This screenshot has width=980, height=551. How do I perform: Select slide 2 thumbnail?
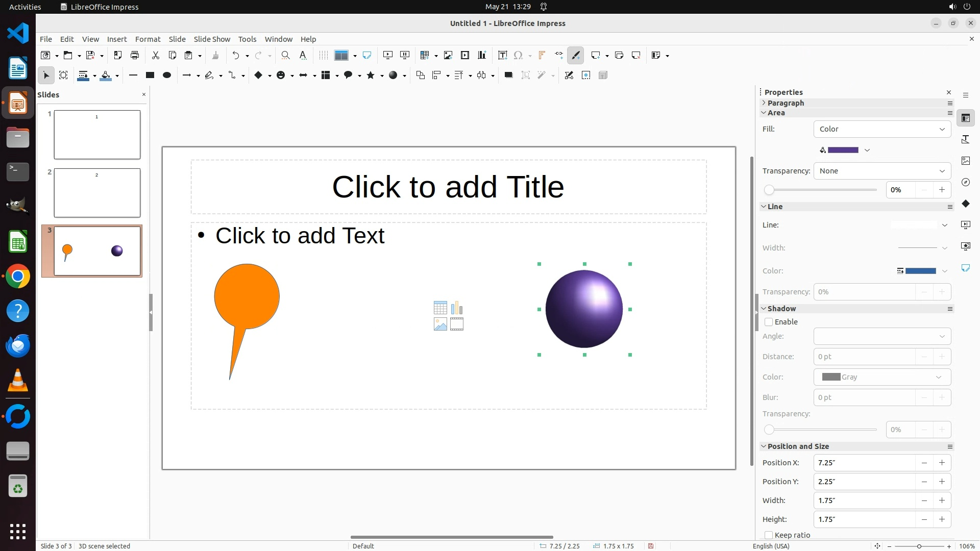[97, 193]
